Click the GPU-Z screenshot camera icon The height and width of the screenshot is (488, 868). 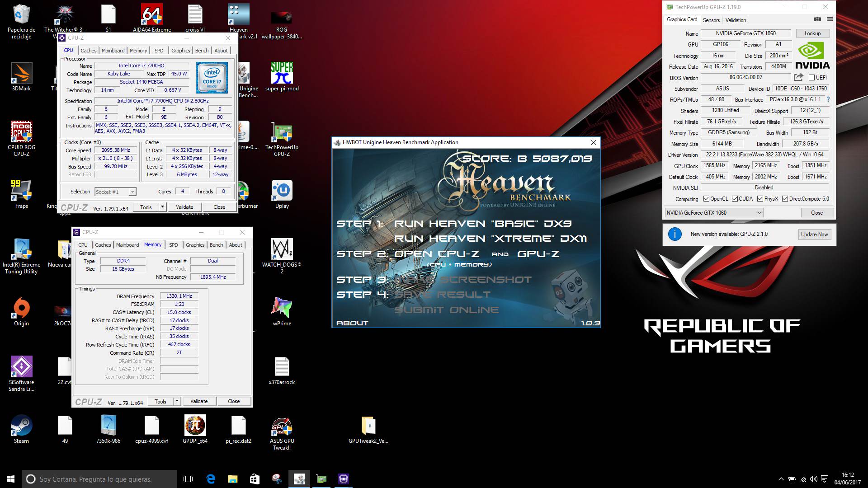click(x=817, y=19)
